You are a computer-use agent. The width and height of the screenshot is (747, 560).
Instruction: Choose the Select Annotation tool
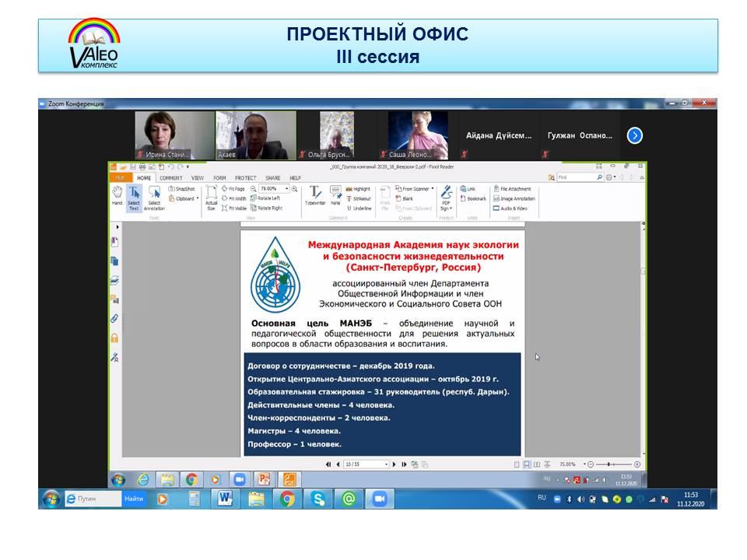(x=154, y=198)
